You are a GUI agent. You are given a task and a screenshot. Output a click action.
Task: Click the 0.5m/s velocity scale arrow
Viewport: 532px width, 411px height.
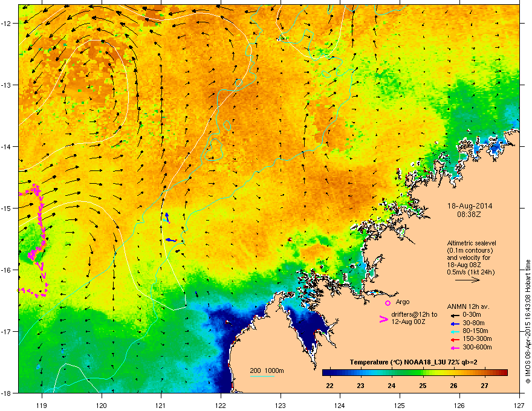[x=467, y=280]
